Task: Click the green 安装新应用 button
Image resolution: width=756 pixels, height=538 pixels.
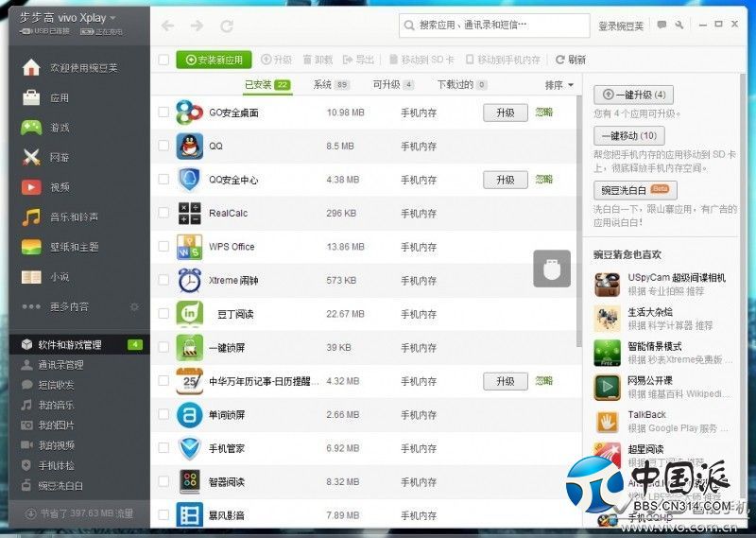Action: (214, 60)
